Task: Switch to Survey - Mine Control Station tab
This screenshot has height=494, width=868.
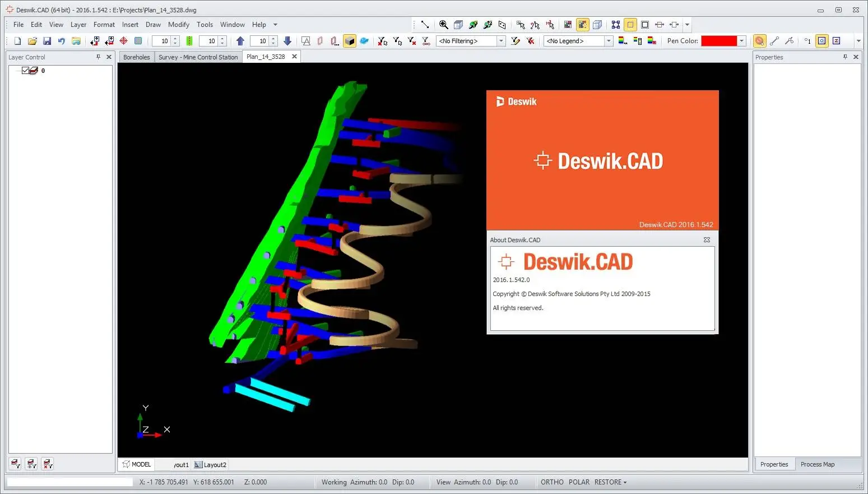Action: point(198,57)
